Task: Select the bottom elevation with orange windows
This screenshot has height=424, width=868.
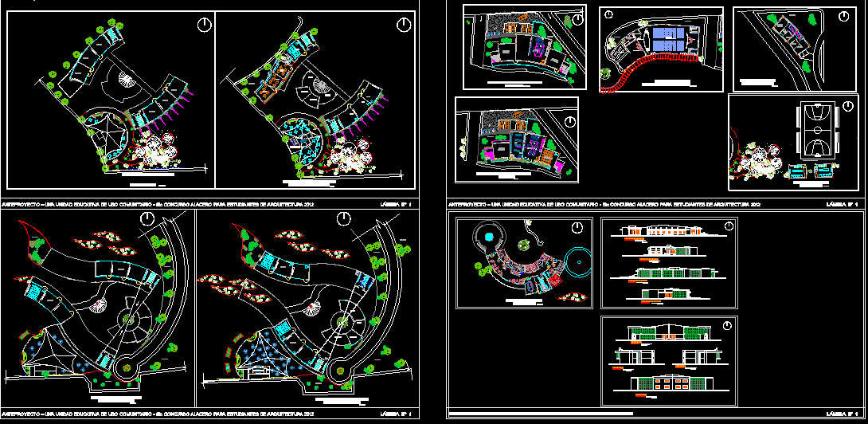Action: [665, 384]
